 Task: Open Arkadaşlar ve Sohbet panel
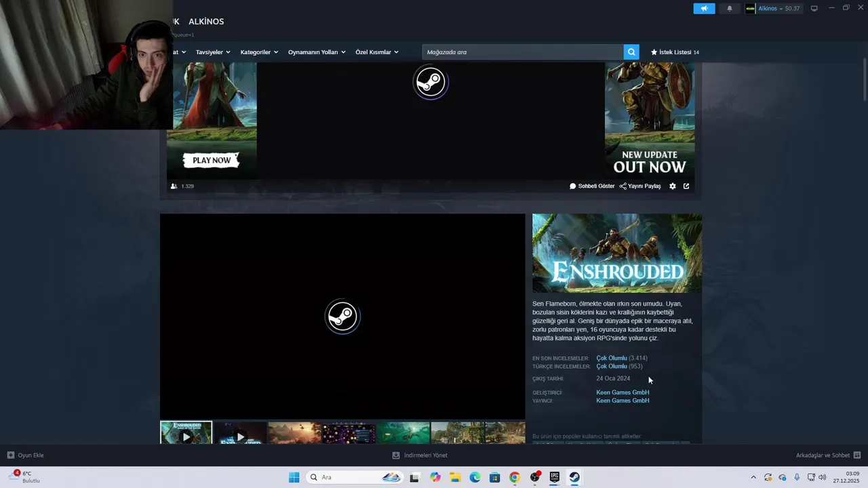coord(829,455)
